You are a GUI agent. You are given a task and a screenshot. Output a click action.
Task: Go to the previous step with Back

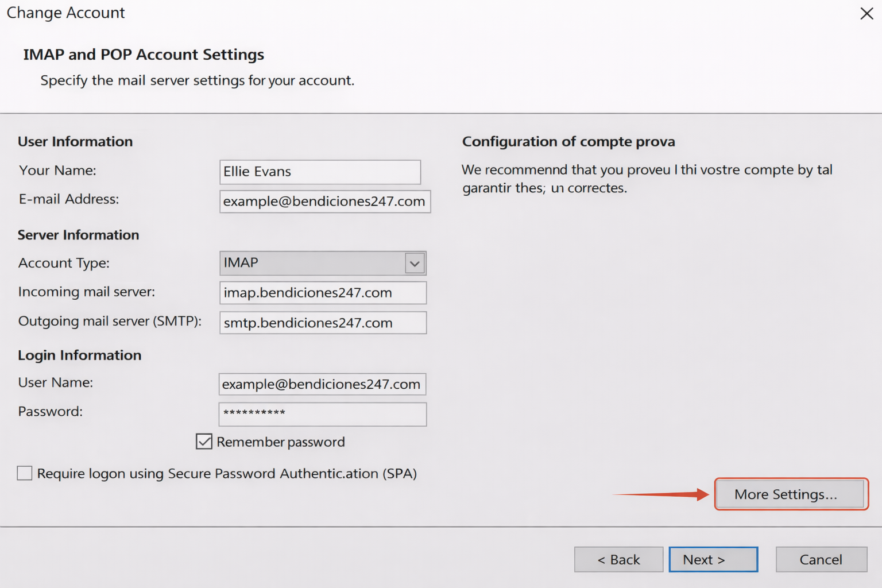pyautogui.click(x=618, y=559)
